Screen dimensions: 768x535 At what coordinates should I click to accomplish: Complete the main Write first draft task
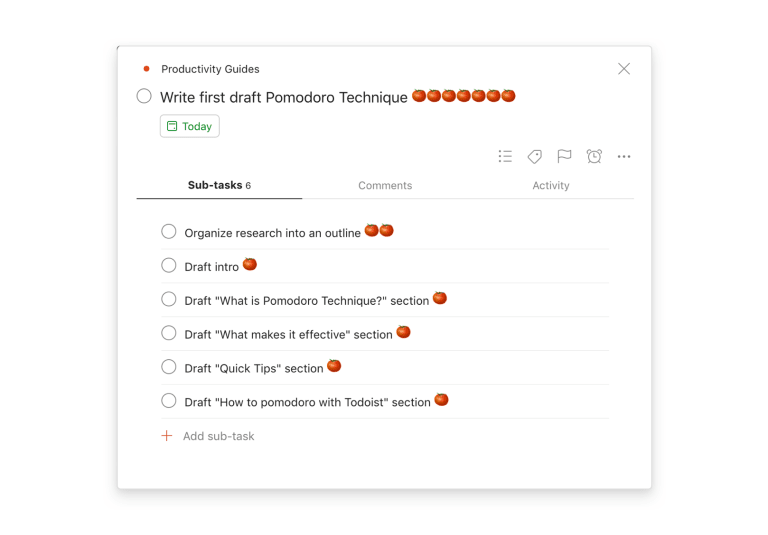coord(144,96)
